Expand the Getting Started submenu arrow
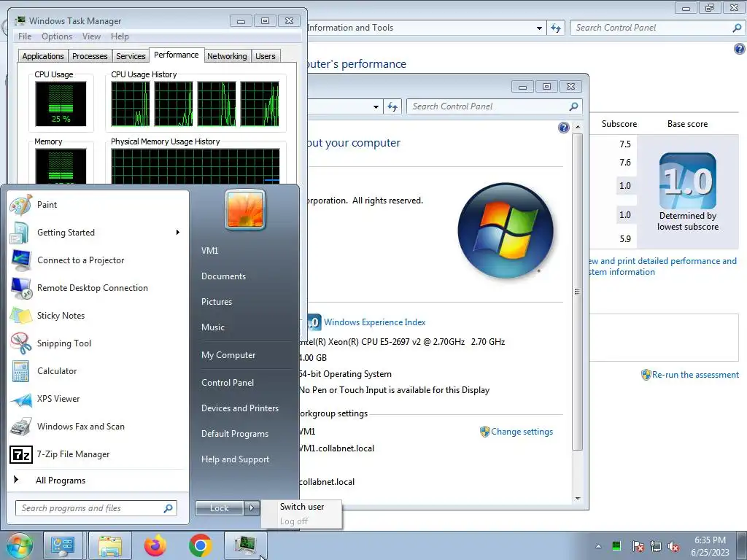747x560 pixels. [178, 233]
